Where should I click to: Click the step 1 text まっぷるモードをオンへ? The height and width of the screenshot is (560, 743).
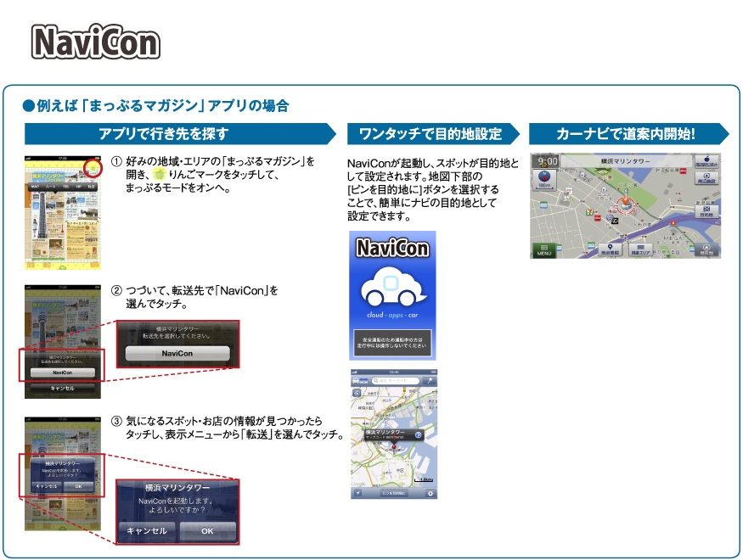(178, 188)
